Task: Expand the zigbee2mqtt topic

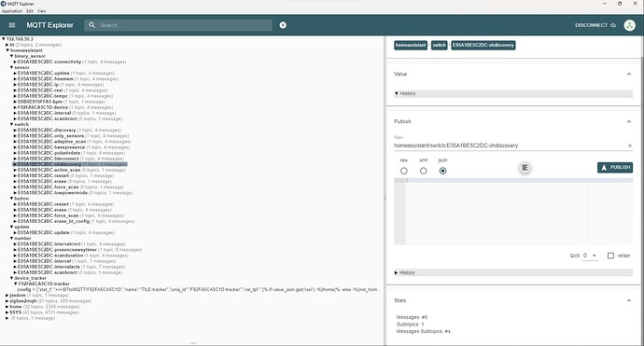Action: pos(7,301)
